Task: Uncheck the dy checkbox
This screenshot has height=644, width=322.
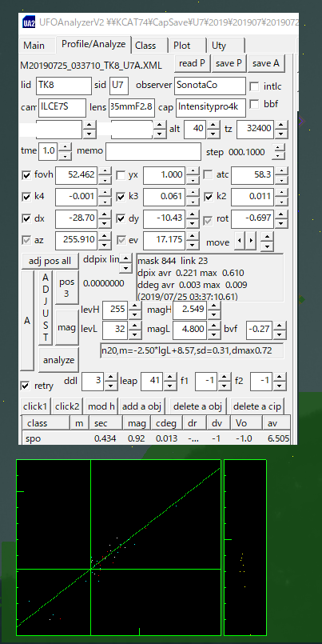Action: (121, 219)
